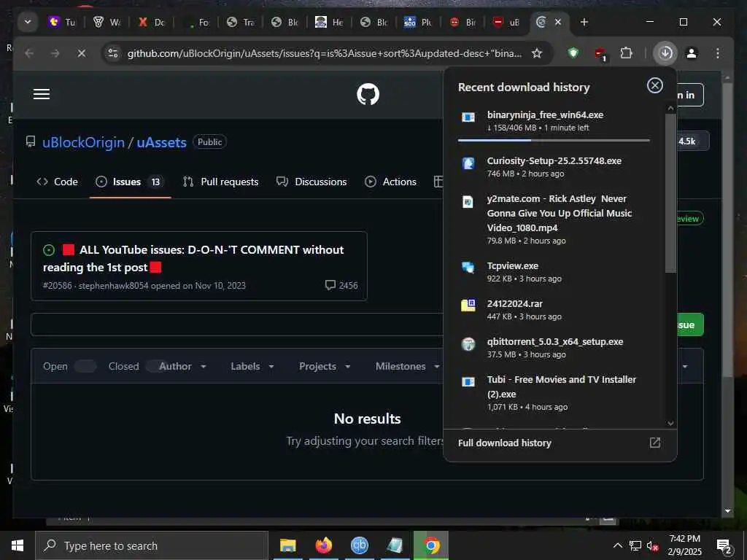Open the 24122024.rar download

click(x=554, y=309)
